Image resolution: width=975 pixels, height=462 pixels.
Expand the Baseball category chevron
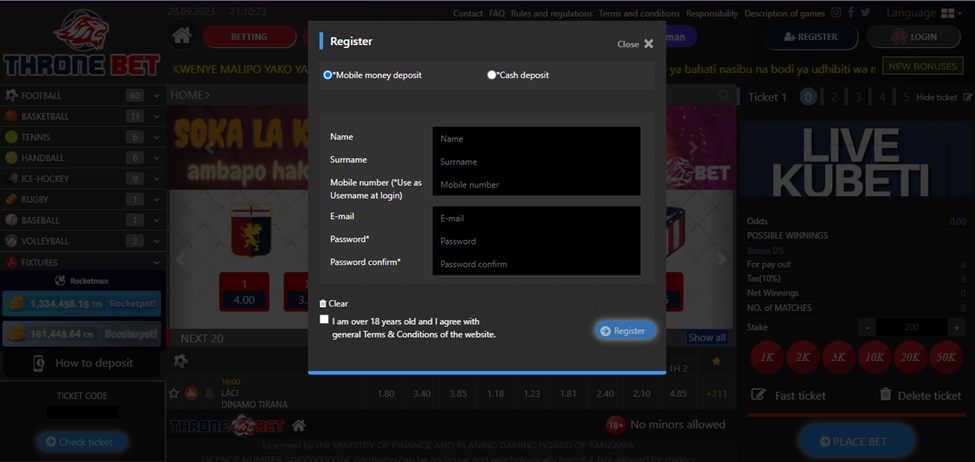pos(157,220)
